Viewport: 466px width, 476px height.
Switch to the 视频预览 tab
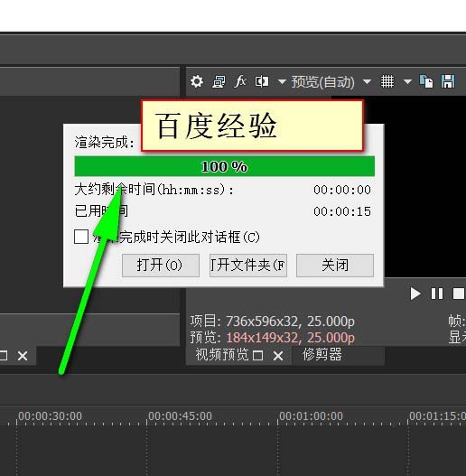[222, 355]
